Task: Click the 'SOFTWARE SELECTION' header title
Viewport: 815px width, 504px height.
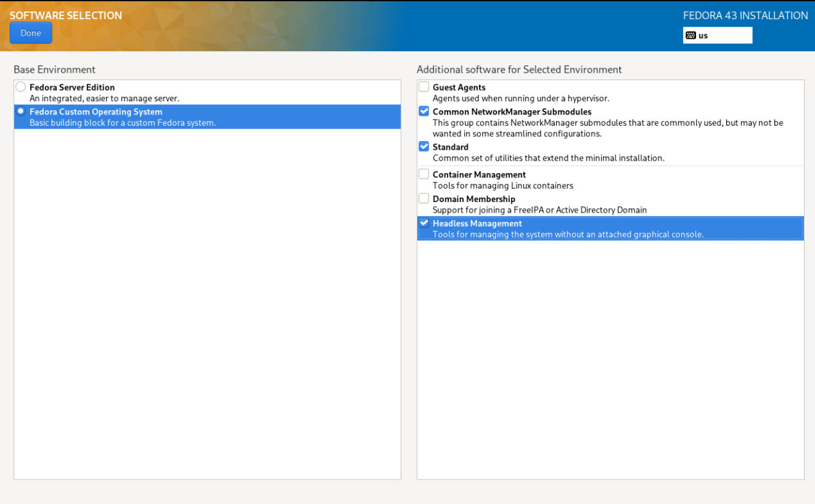Action: tap(66, 15)
